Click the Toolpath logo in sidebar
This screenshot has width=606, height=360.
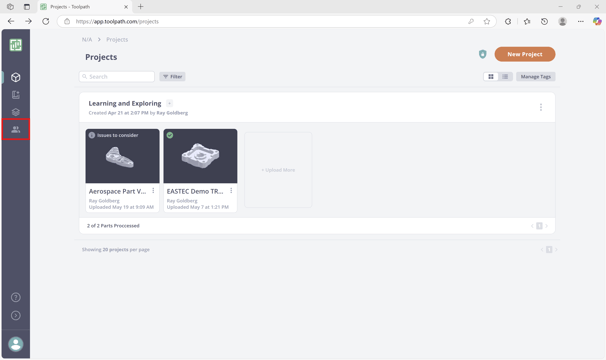point(15,45)
